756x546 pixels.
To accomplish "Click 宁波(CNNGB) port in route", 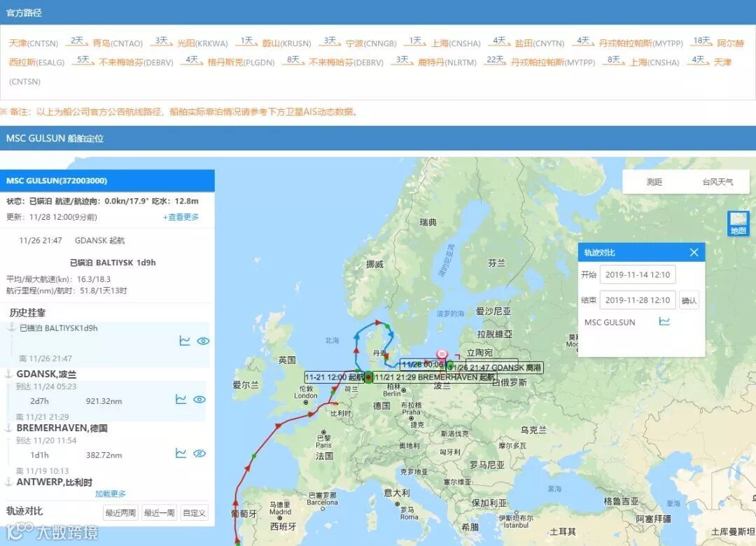I will (x=371, y=43).
